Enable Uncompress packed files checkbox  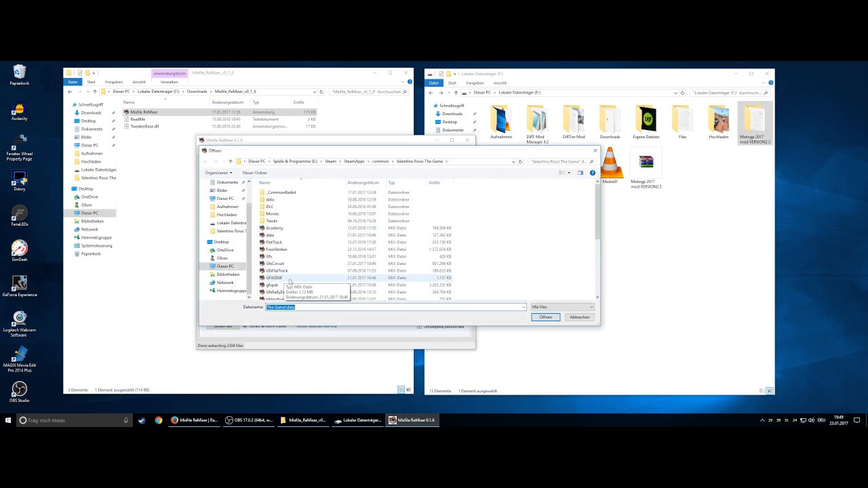click(x=420, y=327)
